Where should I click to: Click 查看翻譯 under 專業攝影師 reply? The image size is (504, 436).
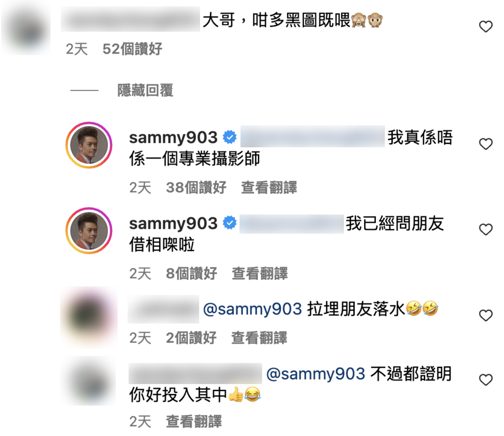click(x=269, y=187)
